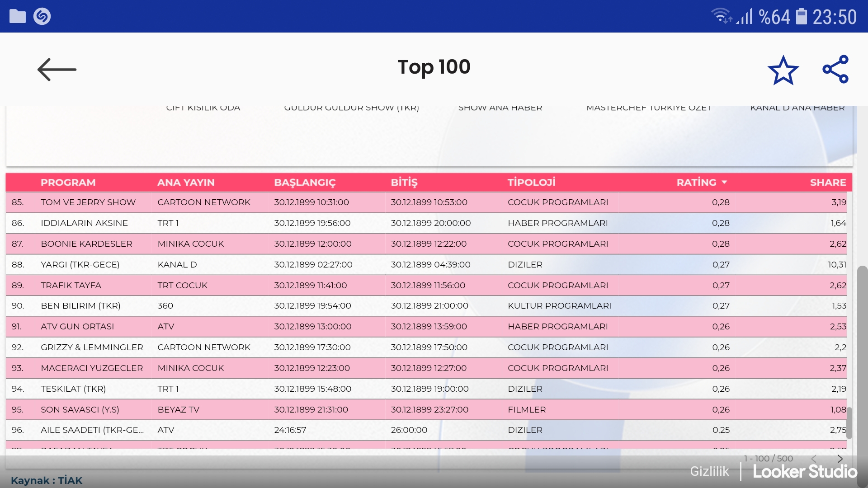868x488 pixels.
Task: Tap the share icon
Action: [x=835, y=70]
